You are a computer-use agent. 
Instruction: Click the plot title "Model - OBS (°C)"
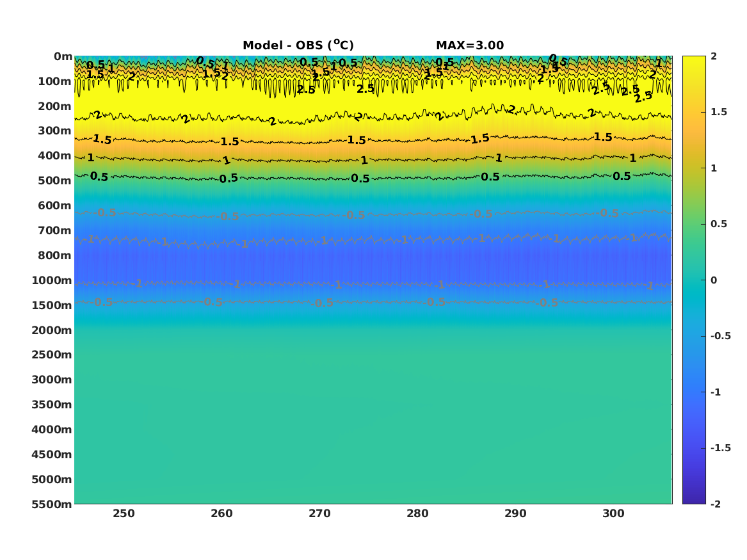(x=298, y=45)
